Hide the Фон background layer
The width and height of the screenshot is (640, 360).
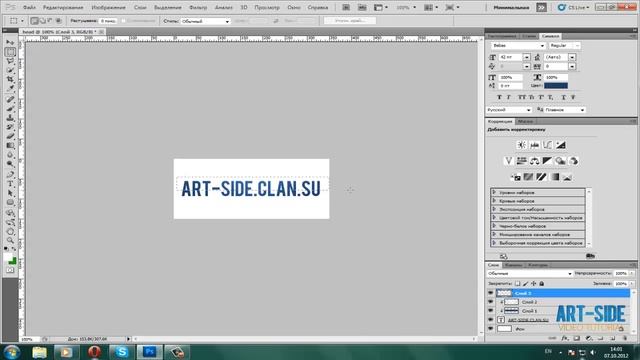491,329
